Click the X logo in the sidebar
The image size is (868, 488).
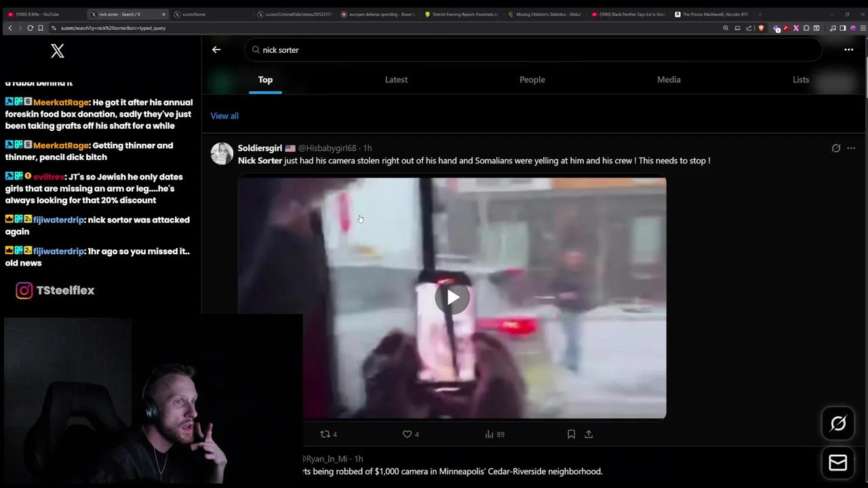click(58, 51)
